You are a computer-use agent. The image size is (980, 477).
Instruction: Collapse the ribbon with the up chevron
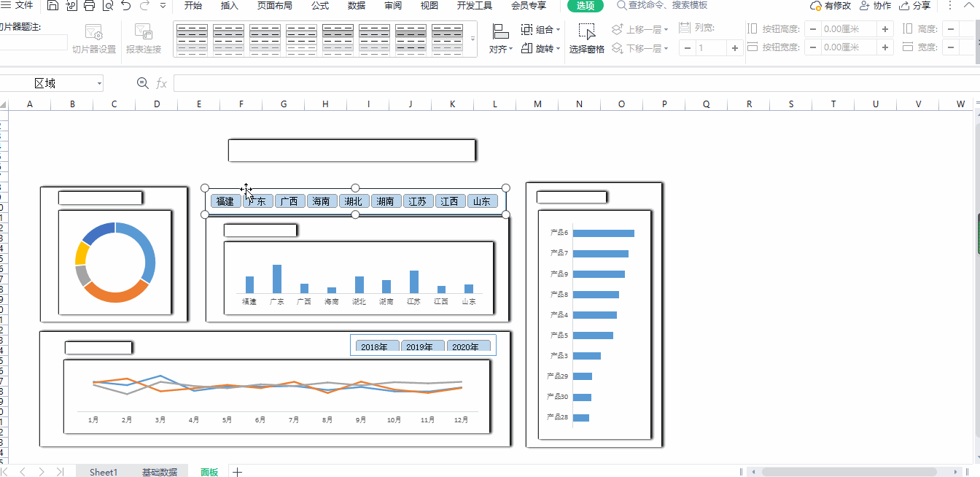tap(970, 6)
